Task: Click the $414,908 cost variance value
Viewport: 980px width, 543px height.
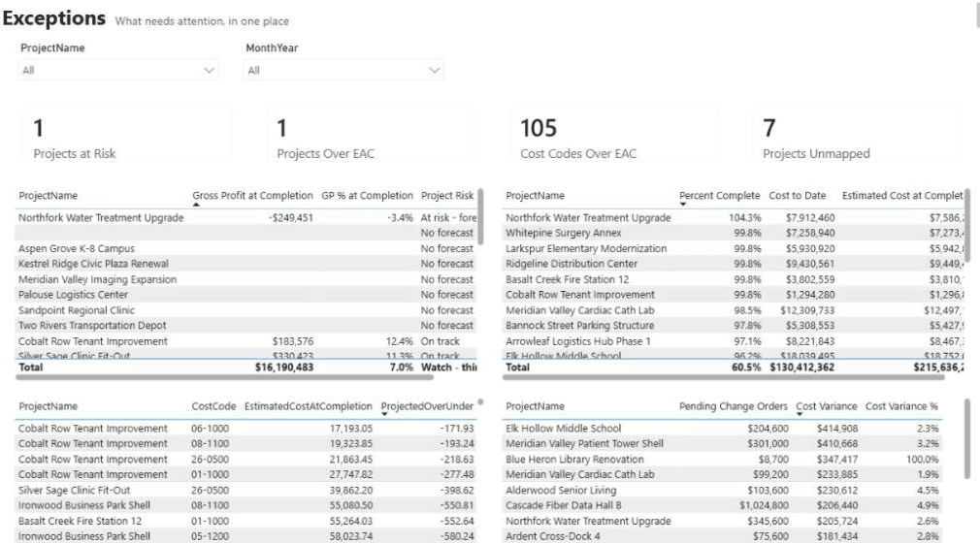Action: [836, 428]
